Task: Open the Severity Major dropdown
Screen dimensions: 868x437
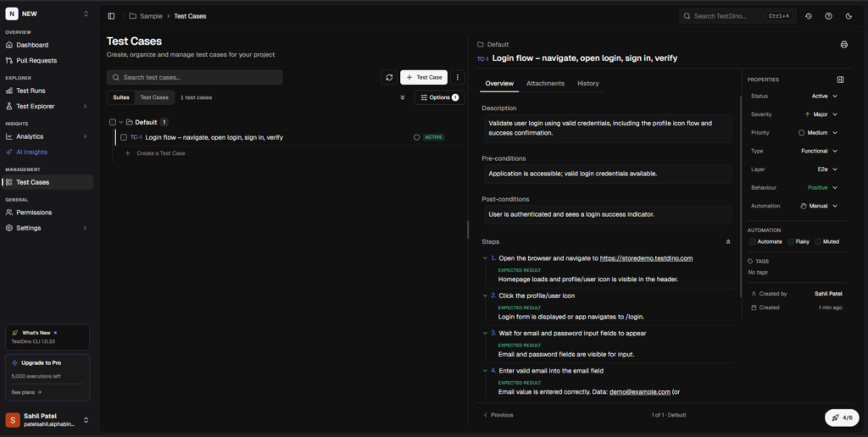Action: [821, 113]
